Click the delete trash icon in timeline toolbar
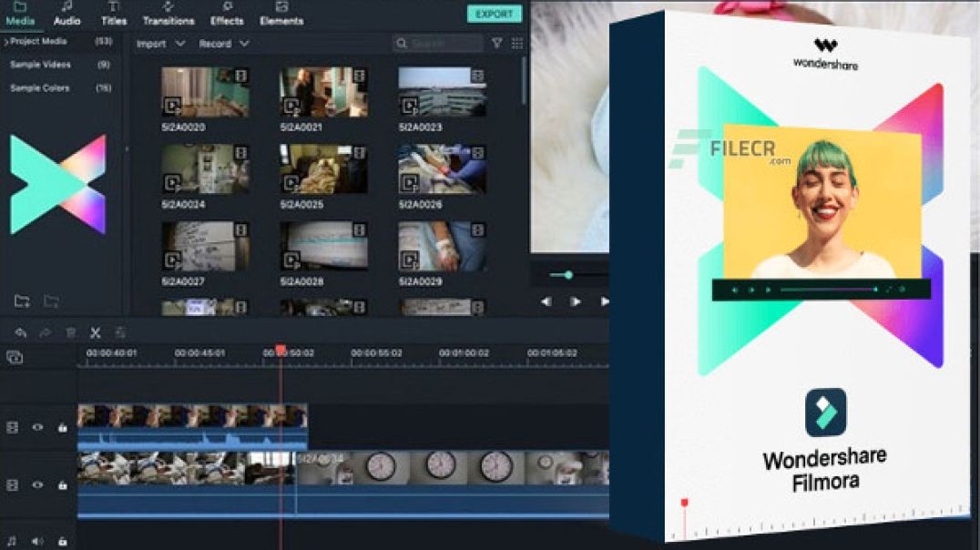 pos(70,333)
